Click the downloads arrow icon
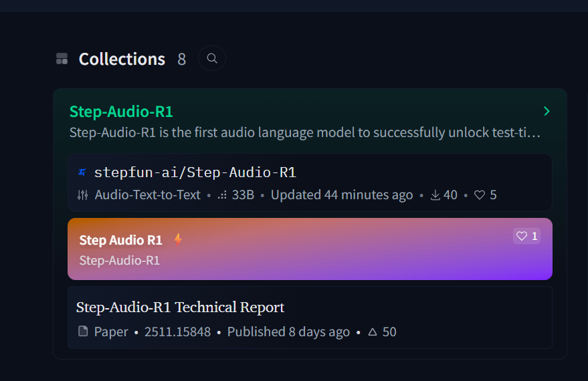Viewport: 588px width, 381px height. click(435, 195)
